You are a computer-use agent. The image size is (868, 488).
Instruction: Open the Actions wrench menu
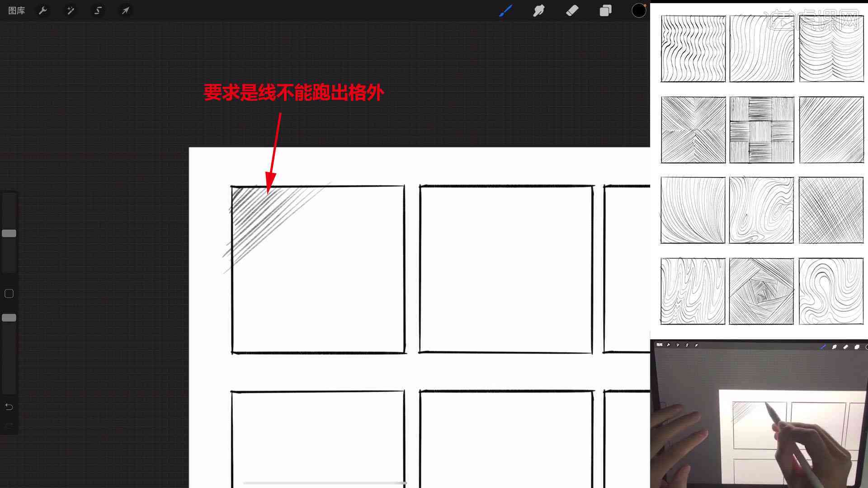pos(43,10)
